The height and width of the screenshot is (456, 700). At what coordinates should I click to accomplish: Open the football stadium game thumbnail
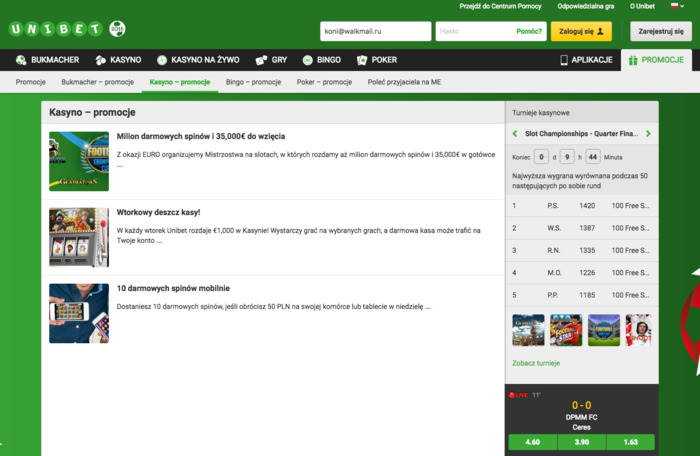(x=604, y=330)
